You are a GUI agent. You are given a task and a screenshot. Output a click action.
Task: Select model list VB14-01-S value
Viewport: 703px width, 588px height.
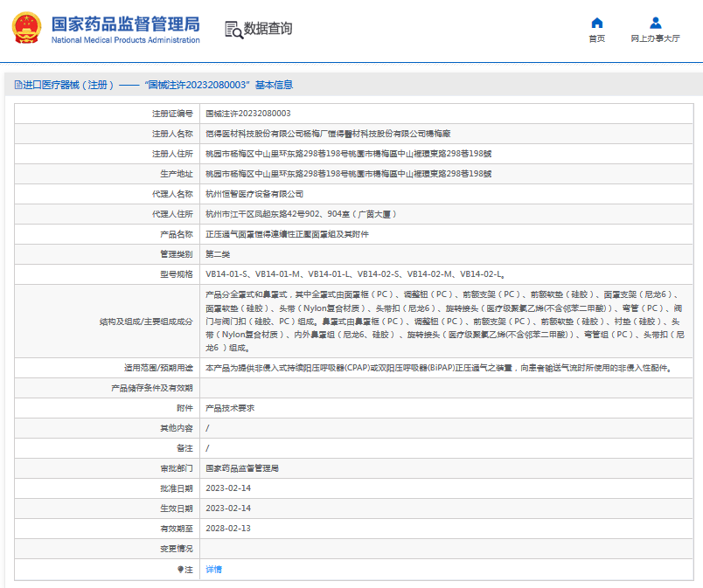click(356, 274)
